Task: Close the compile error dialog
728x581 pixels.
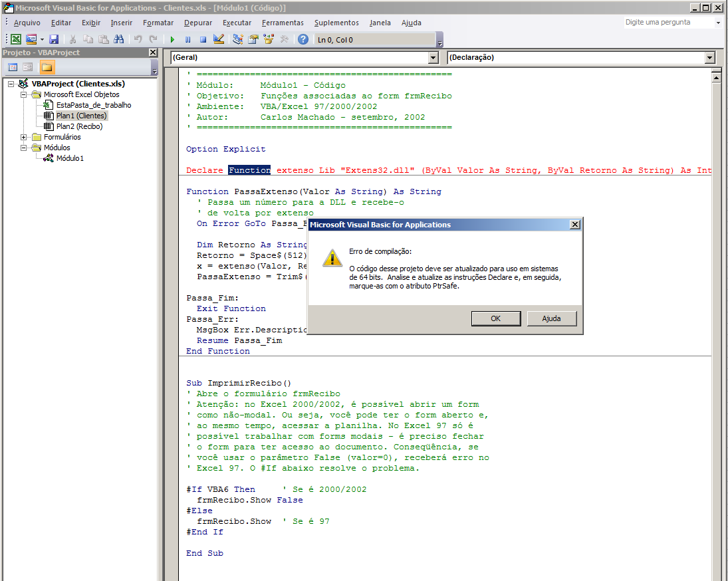Action: (x=575, y=225)
